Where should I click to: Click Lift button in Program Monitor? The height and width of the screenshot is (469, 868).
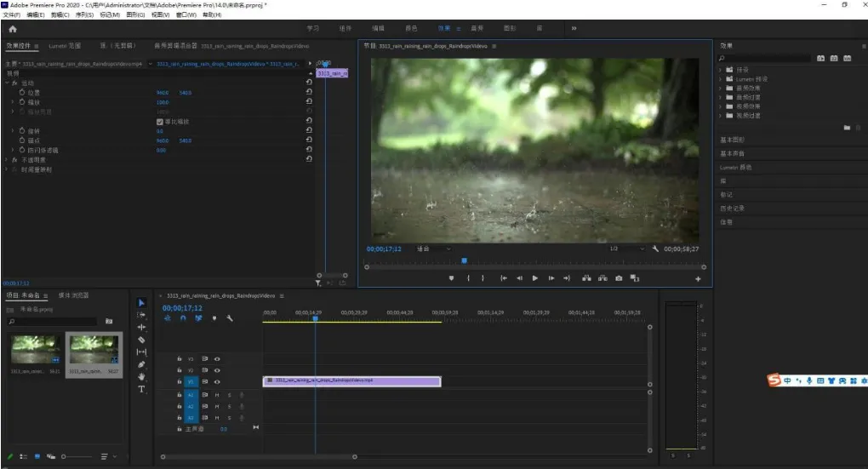[x=586, y=278]
